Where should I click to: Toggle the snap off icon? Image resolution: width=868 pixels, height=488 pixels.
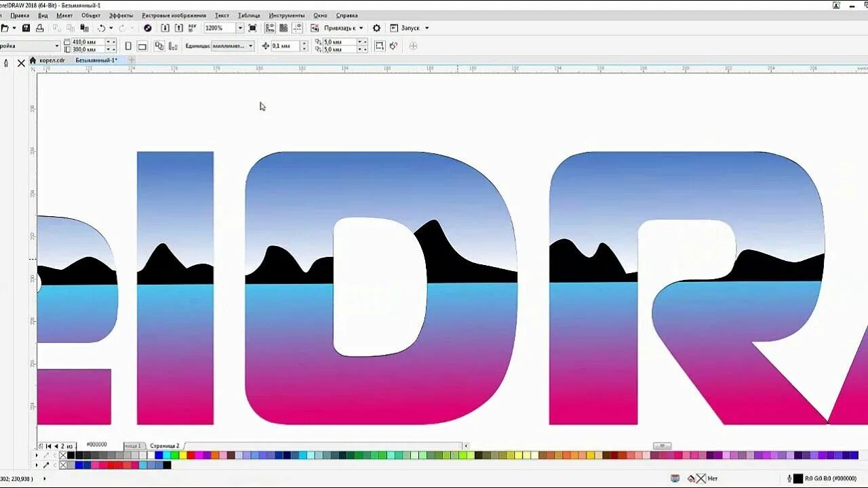[x=315, y=28]
